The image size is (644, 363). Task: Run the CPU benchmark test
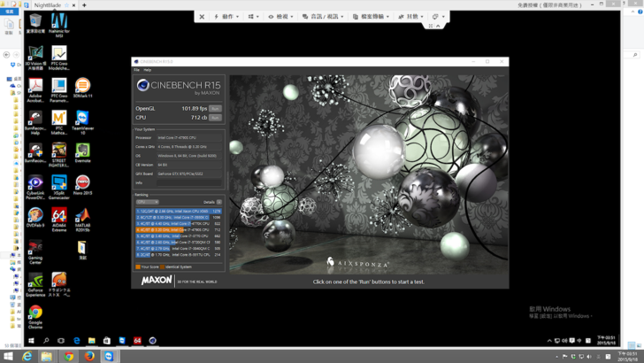(215, 118)
